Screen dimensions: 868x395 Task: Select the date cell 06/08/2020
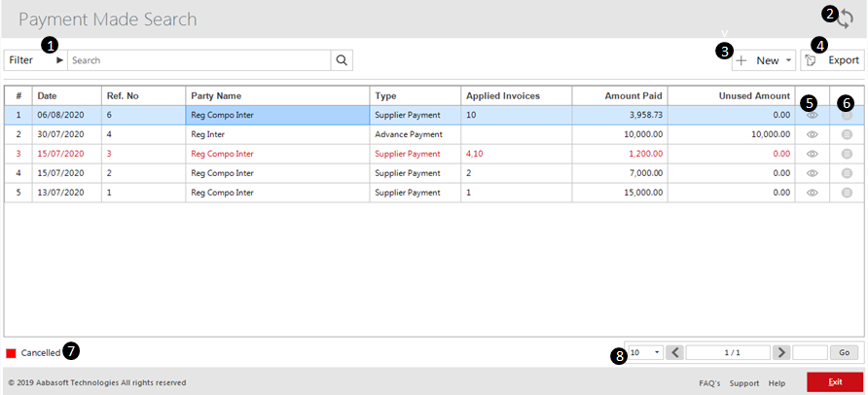tap(67, 116)
